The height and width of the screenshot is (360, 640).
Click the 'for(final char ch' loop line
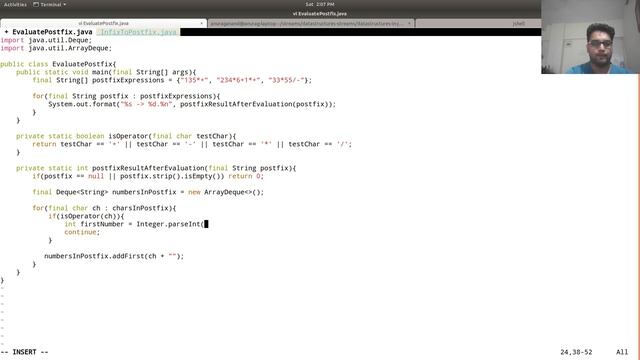click(x=104, y=208)
